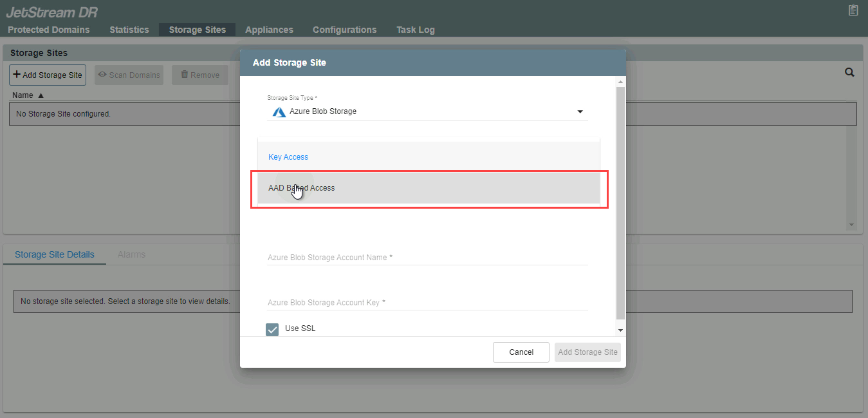
Task: Click the Azure Blob Storage Account Key field
Action: tap(427, 303)
